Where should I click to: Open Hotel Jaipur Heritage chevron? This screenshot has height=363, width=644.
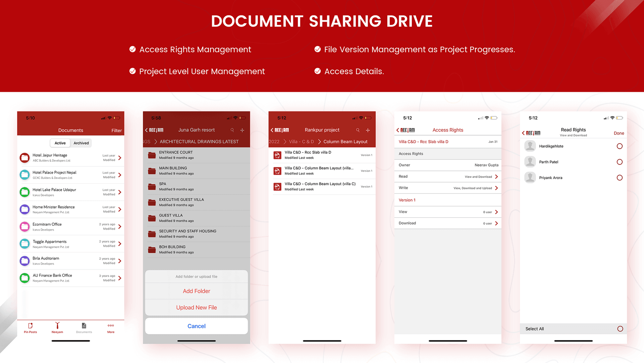[120, 158]
